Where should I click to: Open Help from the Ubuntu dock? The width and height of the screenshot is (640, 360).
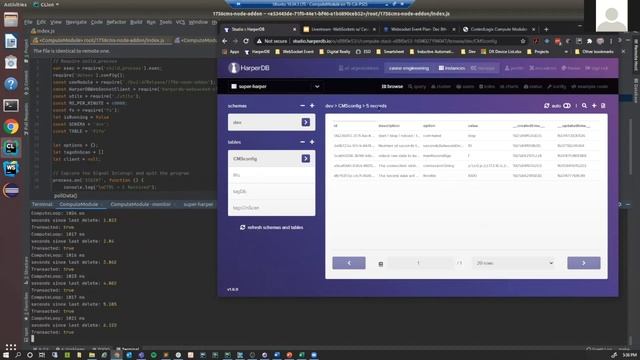[11, 84]
